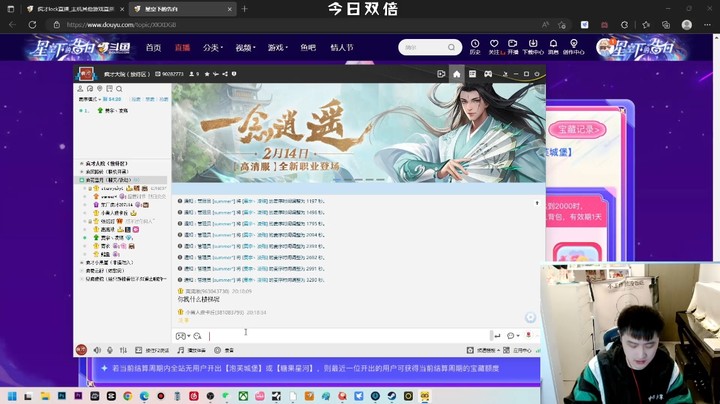This screenshot has height=404, width=720.
Task: Click the search magnifier in Douyu search box
Action: coord(451,47)
